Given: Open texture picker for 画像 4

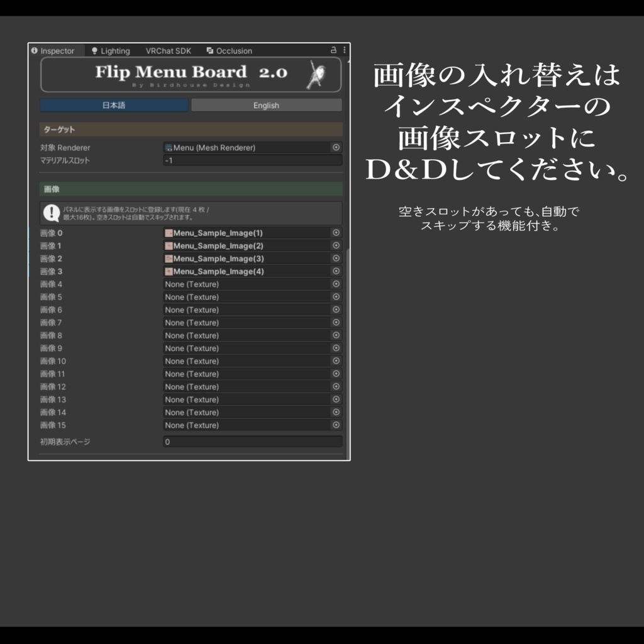Looking at the screenshot, I should tap(336, 284).
